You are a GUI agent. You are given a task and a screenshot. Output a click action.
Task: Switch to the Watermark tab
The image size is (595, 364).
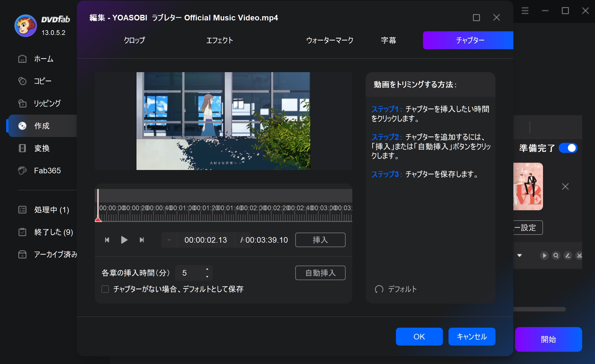coord(330,40)
